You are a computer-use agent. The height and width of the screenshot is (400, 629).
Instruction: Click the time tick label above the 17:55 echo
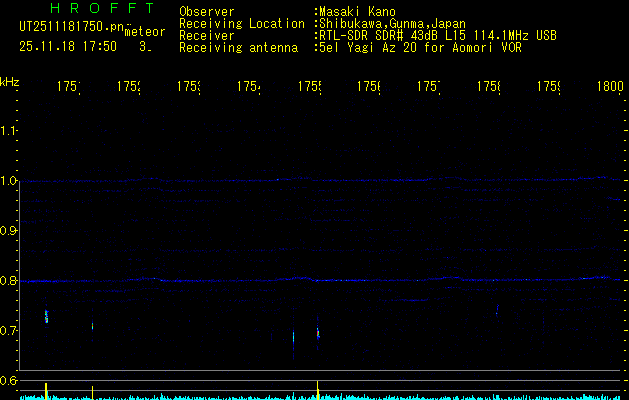pos(310,88)
